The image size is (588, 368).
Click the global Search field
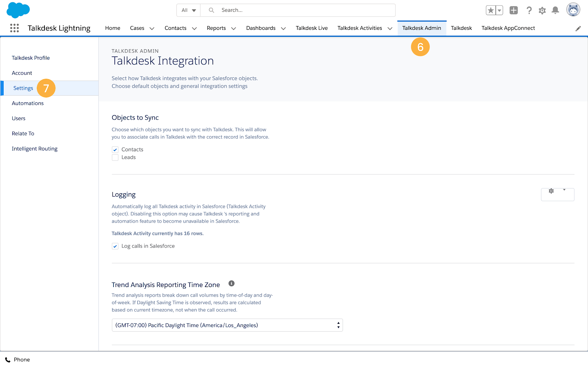point(298,10)
